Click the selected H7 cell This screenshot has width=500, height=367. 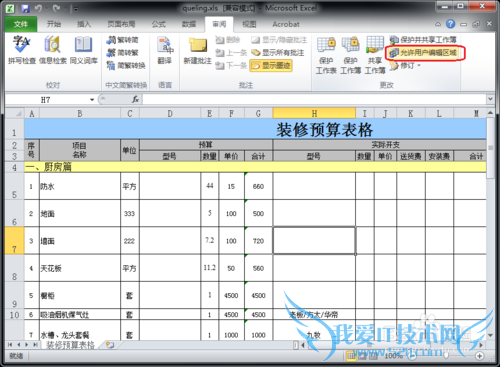(x=314, y=241)
